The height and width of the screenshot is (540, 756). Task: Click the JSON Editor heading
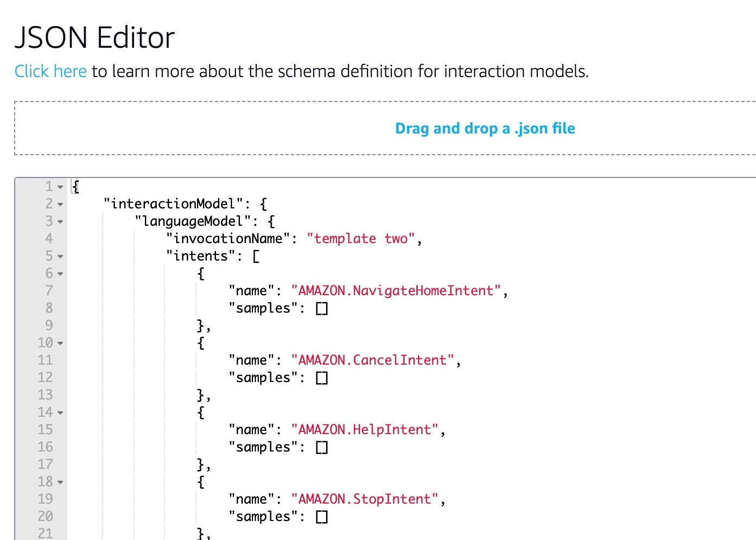[94, 37]
